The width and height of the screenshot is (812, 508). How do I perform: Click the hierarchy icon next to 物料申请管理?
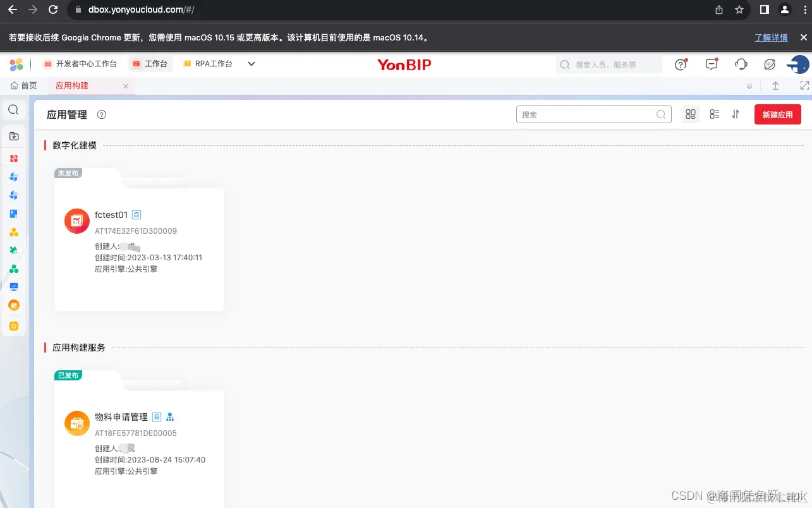point(170,417)
